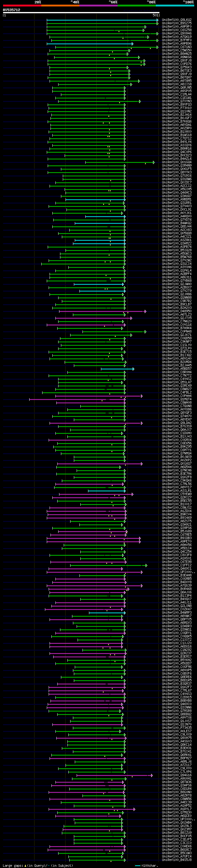Select the UniRef100_C5WS50 label
The image size is (197, 868).
click(x=177, y=50)
